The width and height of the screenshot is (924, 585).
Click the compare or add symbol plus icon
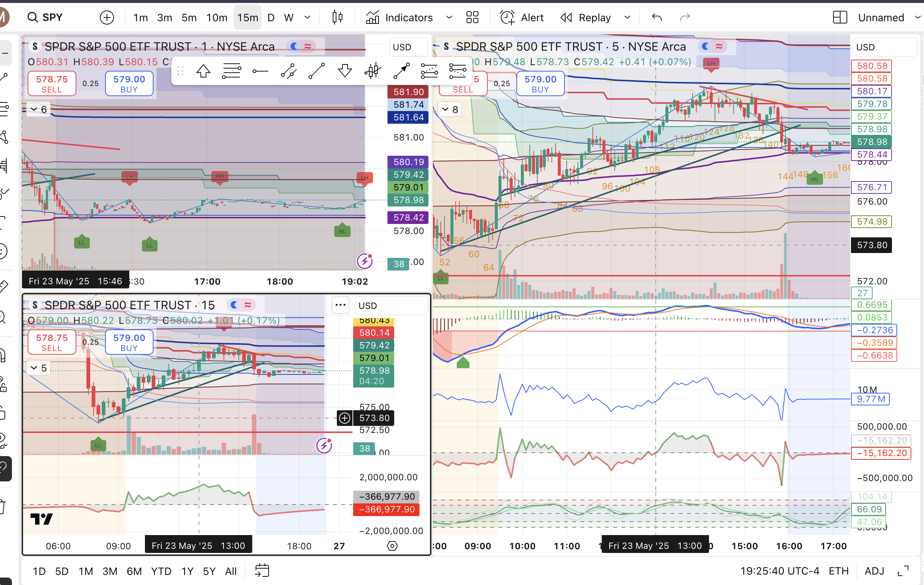(107, 17)
